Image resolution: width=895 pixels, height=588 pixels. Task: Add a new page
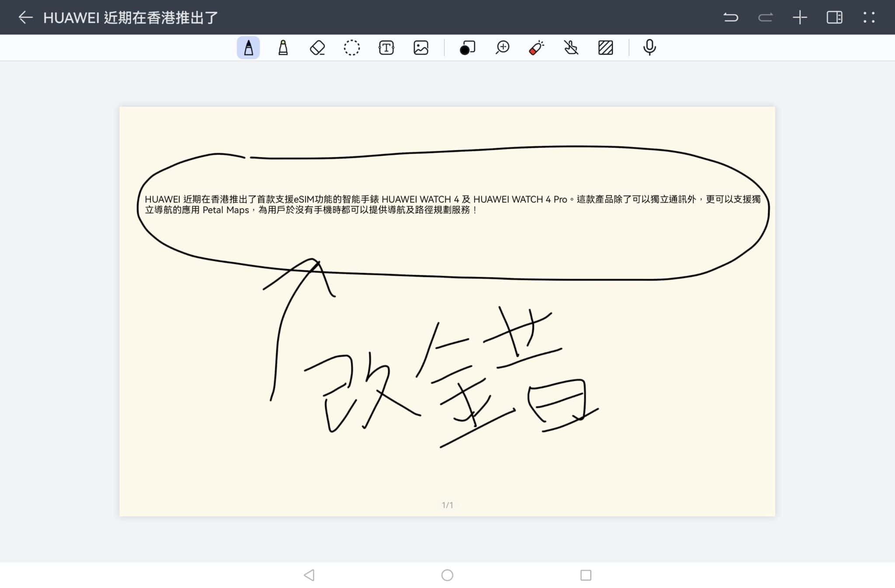[800, 17]
